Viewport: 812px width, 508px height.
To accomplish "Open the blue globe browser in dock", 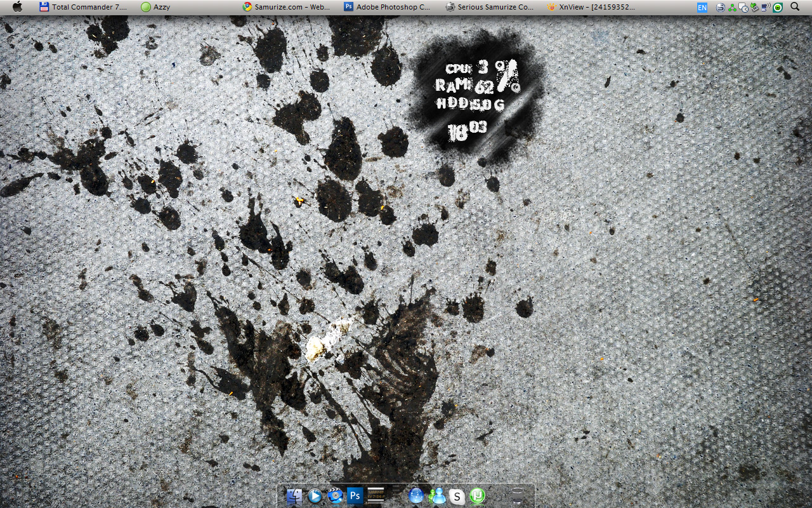I will pyautogui.click(x=416, y=496).
